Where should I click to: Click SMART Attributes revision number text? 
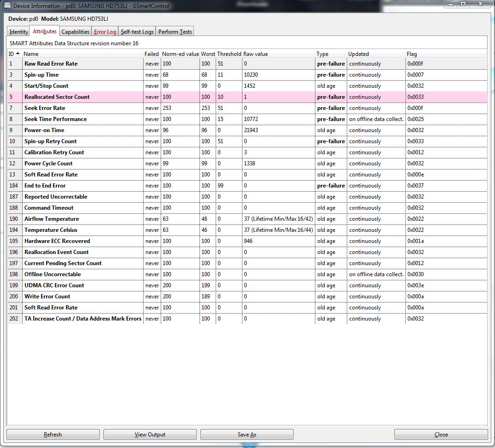74,43
